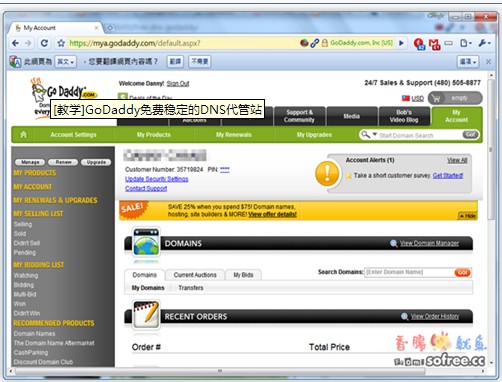
Task: Click the Recent Orders notepad icon
Action: (146, 315)
